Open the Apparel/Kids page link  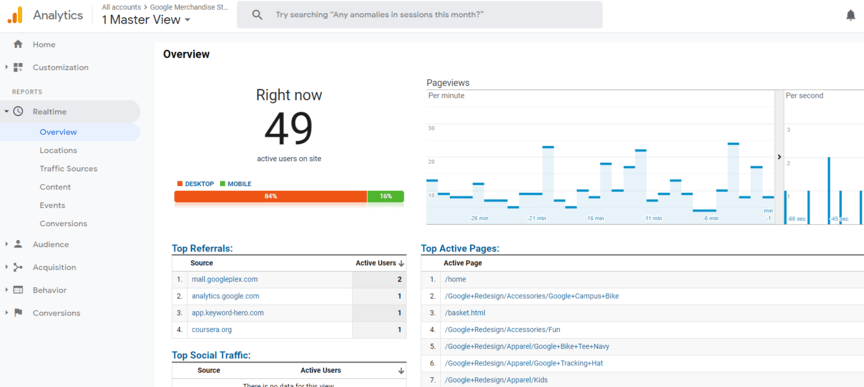[496, 380]
